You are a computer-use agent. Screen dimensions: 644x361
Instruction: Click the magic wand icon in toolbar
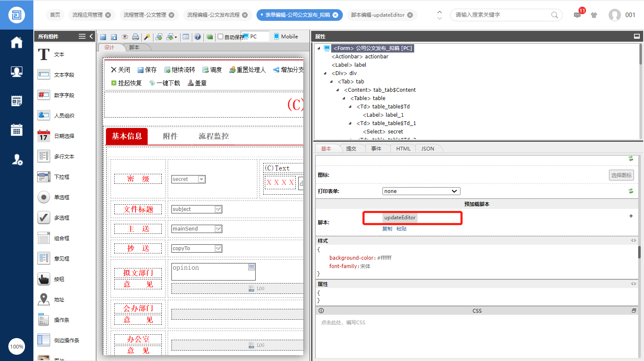[147, 37]
